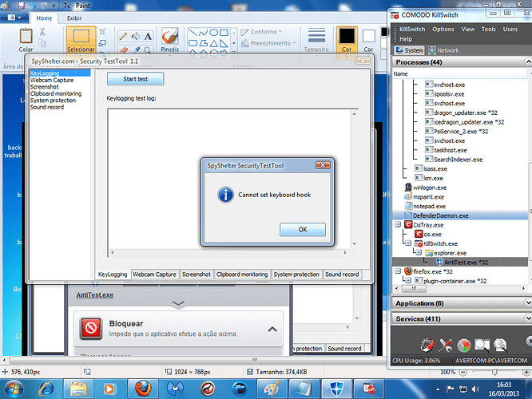The height and width of the screenshot is (399, 532).
Task: Switch to the Sound record bottom tab
Action: coord(342,275)
